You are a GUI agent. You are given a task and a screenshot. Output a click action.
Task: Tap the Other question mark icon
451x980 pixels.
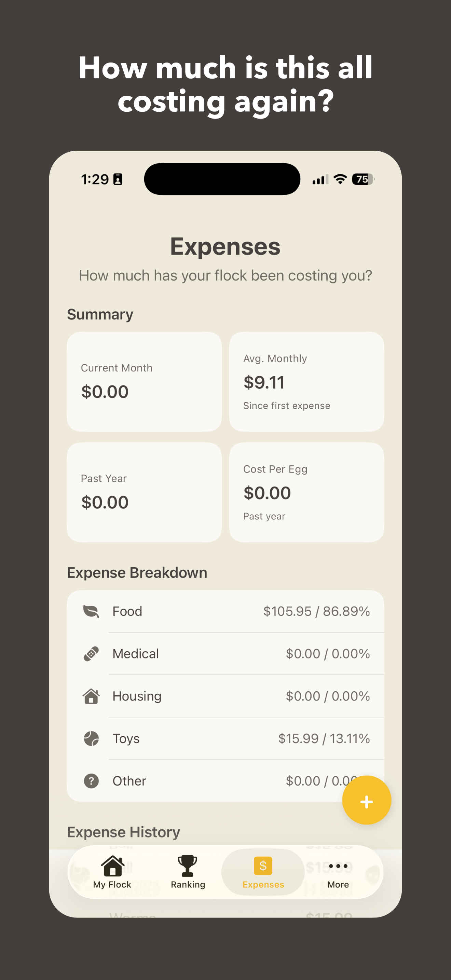(91, 781)
